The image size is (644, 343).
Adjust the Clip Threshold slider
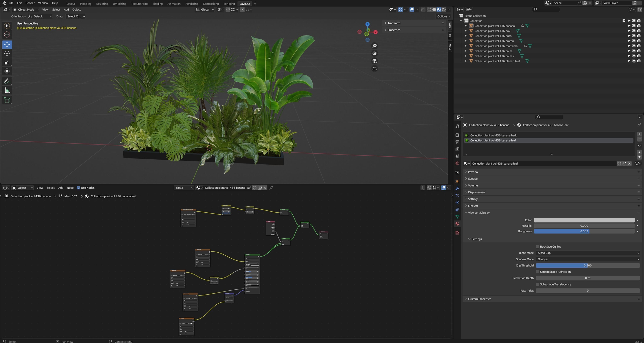click(x=588, y=265)
